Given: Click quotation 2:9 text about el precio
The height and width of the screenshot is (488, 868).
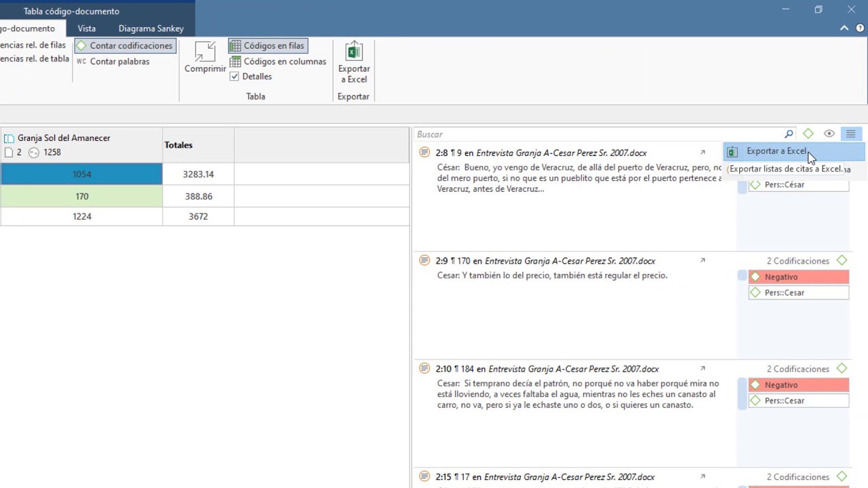Looking at the screenshot, I should point(552,275).
